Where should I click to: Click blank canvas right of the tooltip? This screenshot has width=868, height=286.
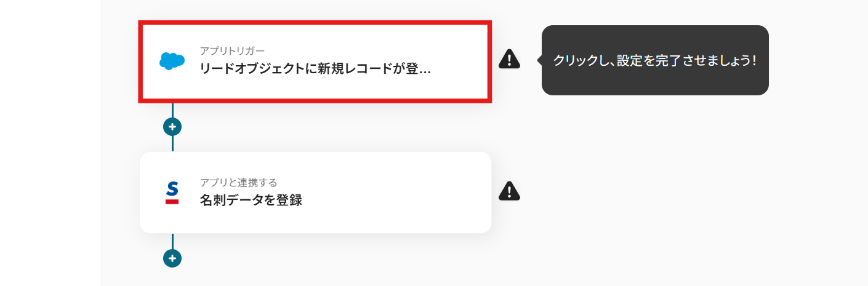click(819, 60)
